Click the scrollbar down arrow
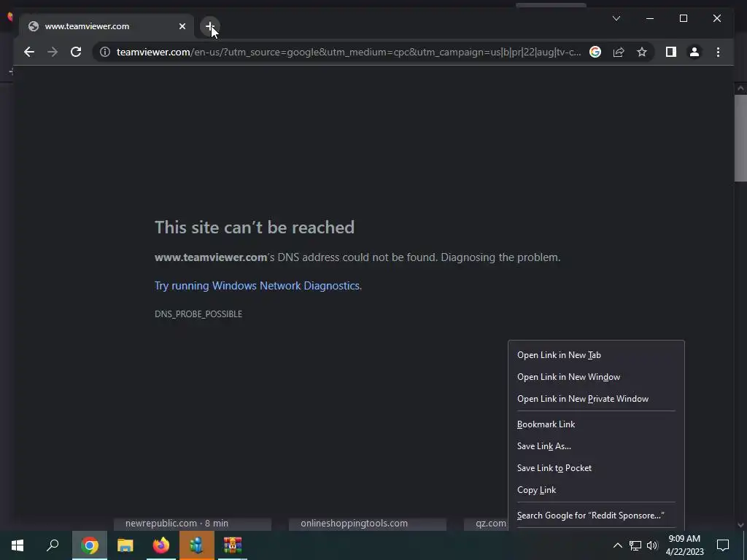The width and height of the screenshot is (747, 560). click(x=740, y=525)
